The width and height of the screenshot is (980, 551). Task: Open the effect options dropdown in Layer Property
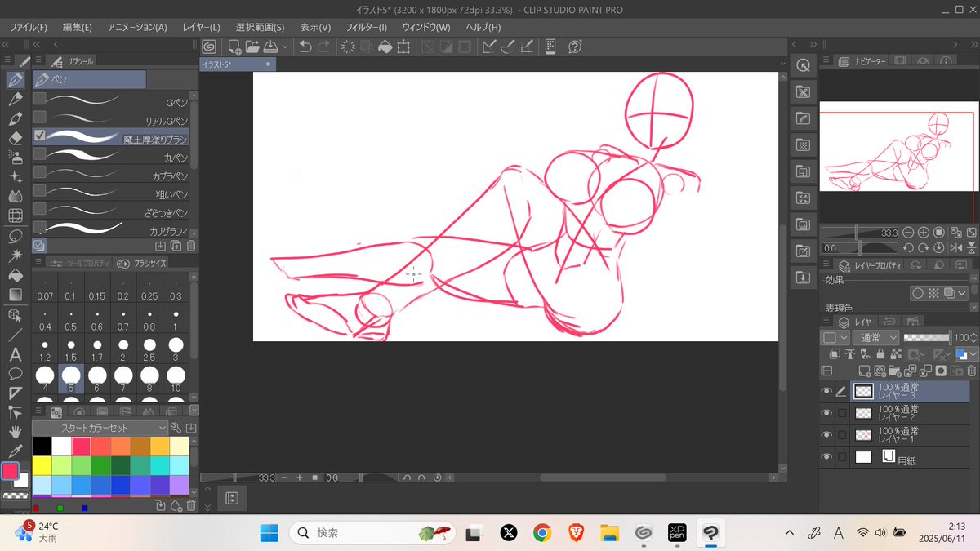click(961, 293)
